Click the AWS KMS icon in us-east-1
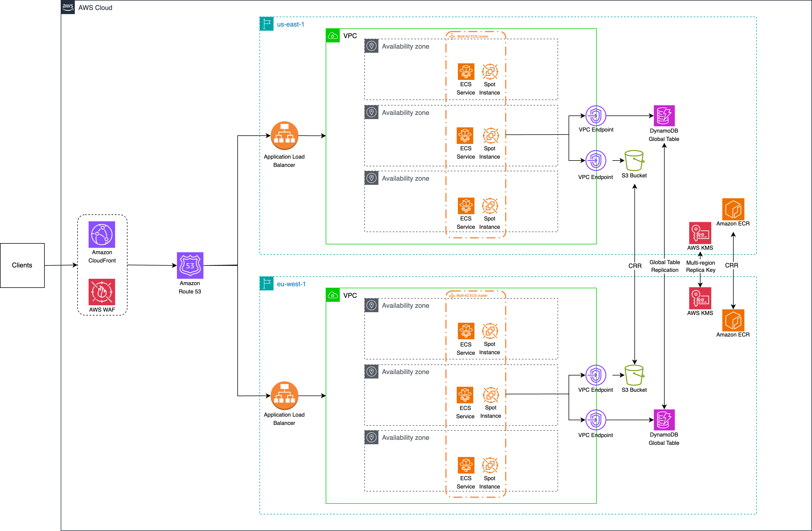Screen dimensions: 812x531 coord(700,233)
